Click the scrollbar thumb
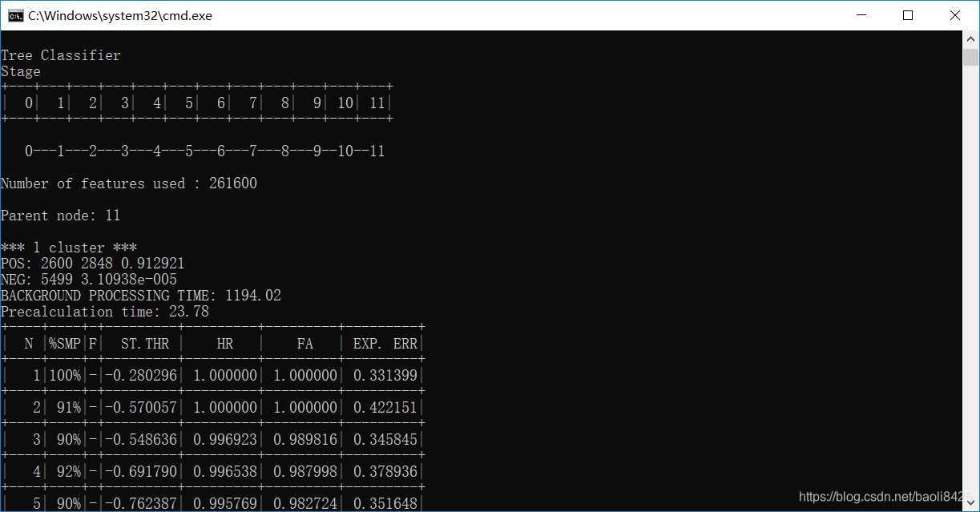The width and height of the screenshot is (980, 512). pos(971,57)
